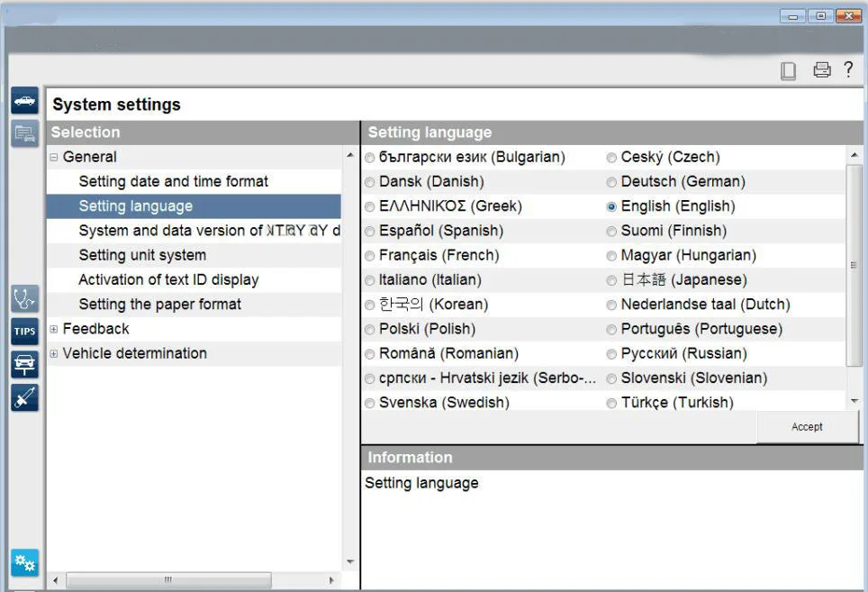Click the printer icon
Viewport: 868px width, 592px height.
click(821, 70)
